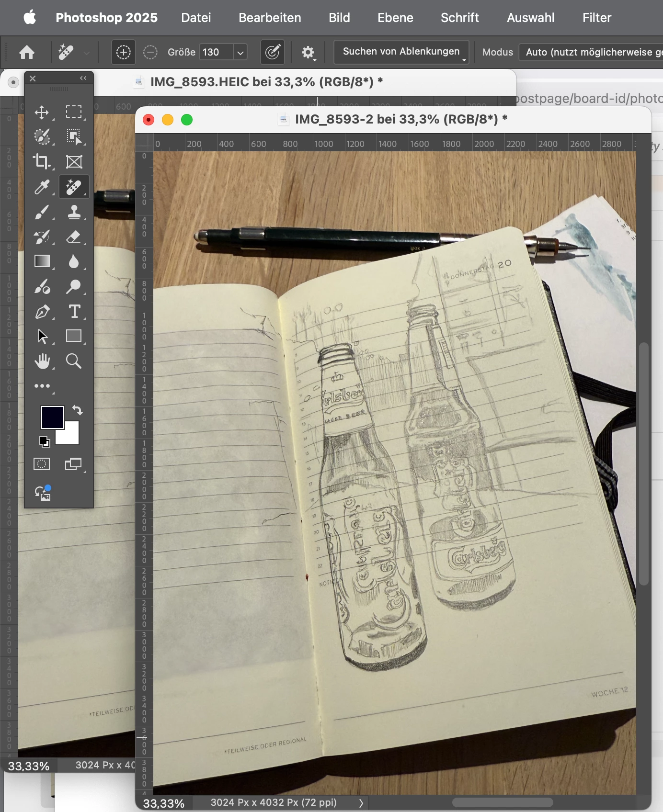Select the Eraser tool
Image resolution: width=663 pixels, height=812 pixels.
pyautogui.click(x=74, y=237)
